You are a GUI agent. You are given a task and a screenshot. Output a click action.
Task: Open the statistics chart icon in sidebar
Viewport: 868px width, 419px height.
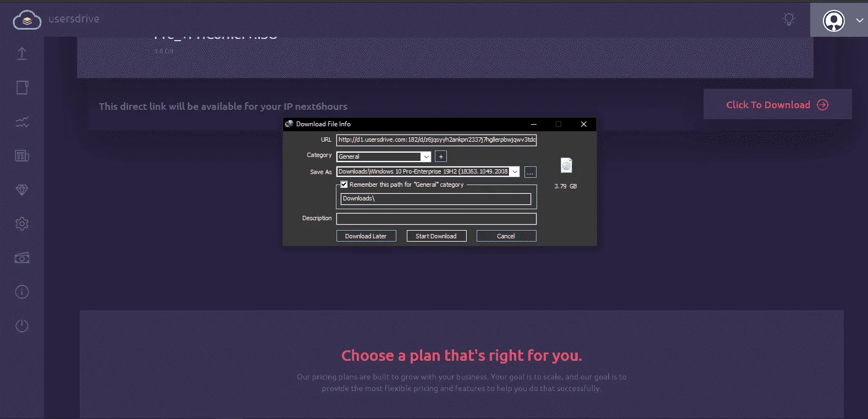pyautogui.click(x=22, y=122)
